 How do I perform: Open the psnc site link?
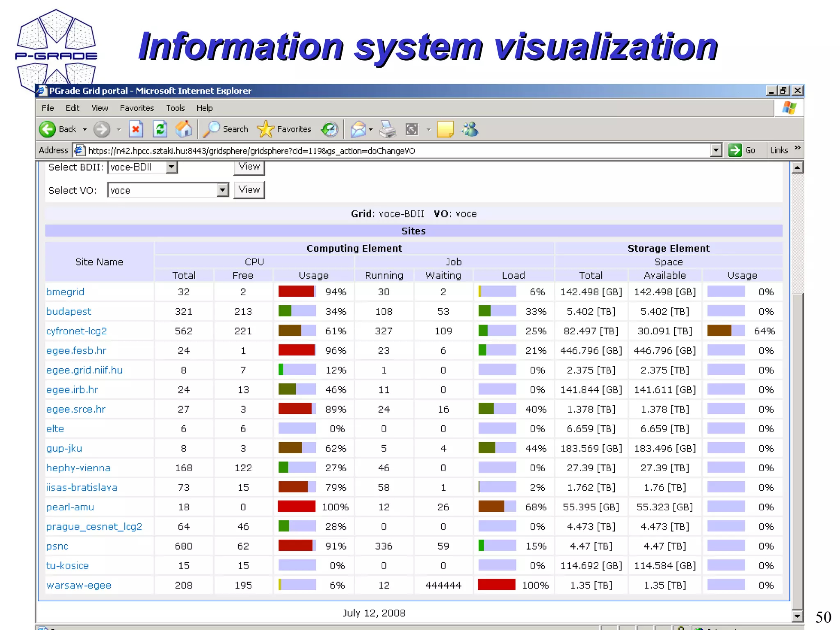click(57, 546)
